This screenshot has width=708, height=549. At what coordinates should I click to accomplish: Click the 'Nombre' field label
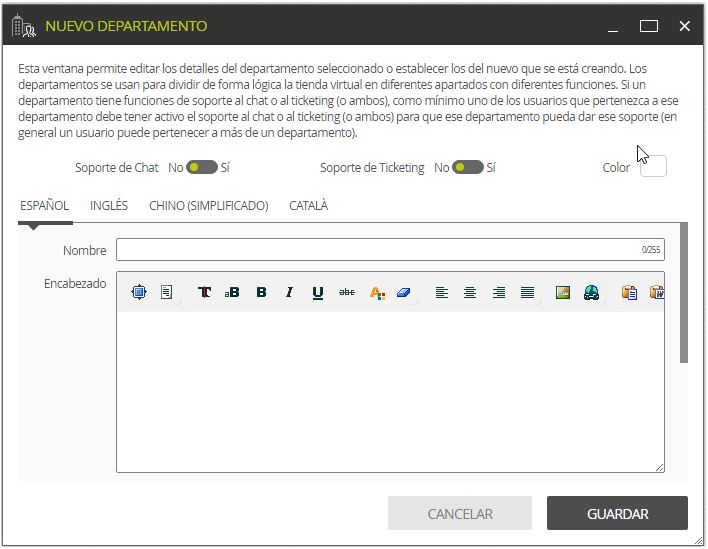click(x=84, y=250)
